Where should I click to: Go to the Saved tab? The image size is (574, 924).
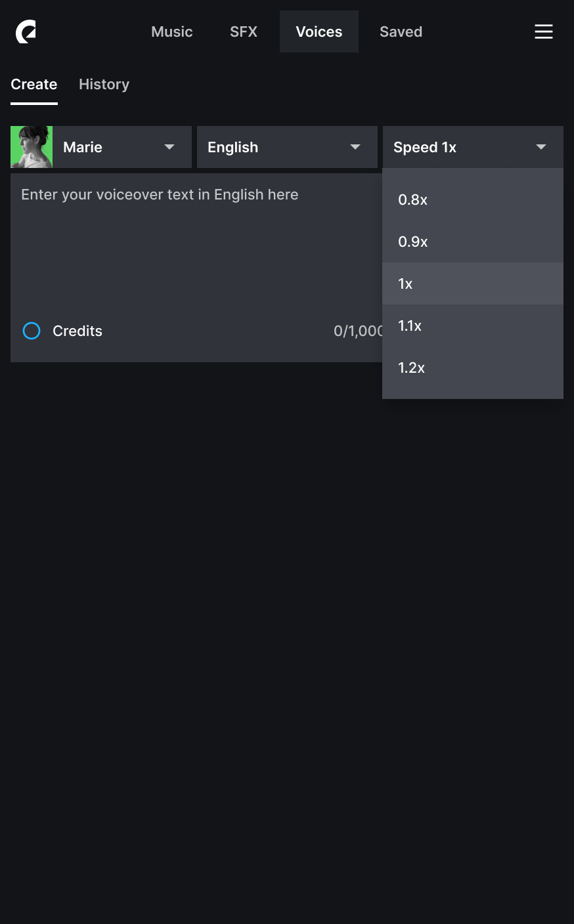point(401,31)
